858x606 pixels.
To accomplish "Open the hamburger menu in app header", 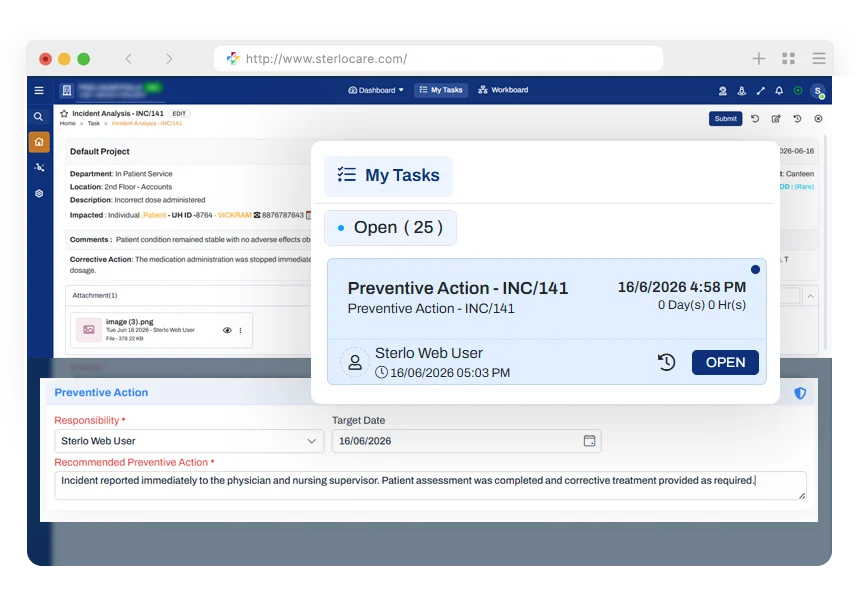I will pos(39,90).
